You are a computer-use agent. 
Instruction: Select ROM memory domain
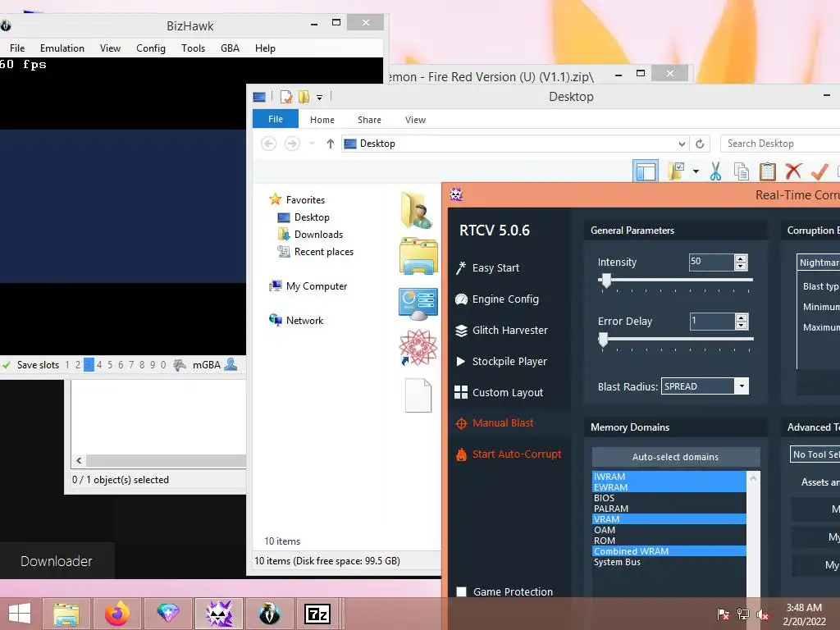pos(669,541)
